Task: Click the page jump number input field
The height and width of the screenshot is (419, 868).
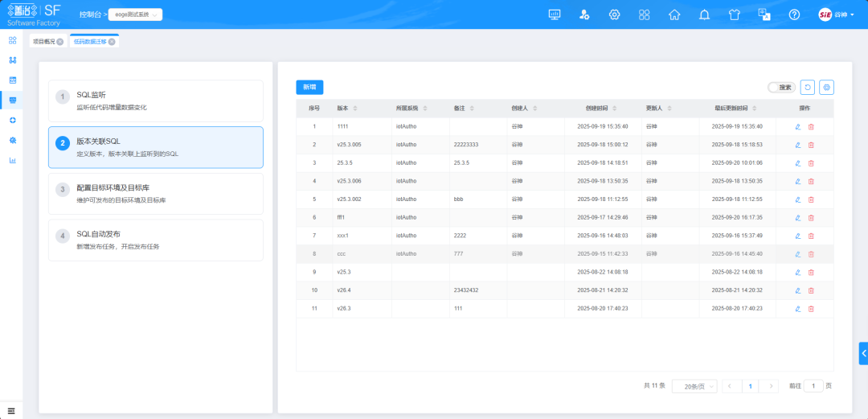Action: pyautogui.click(x=813, y=386)
